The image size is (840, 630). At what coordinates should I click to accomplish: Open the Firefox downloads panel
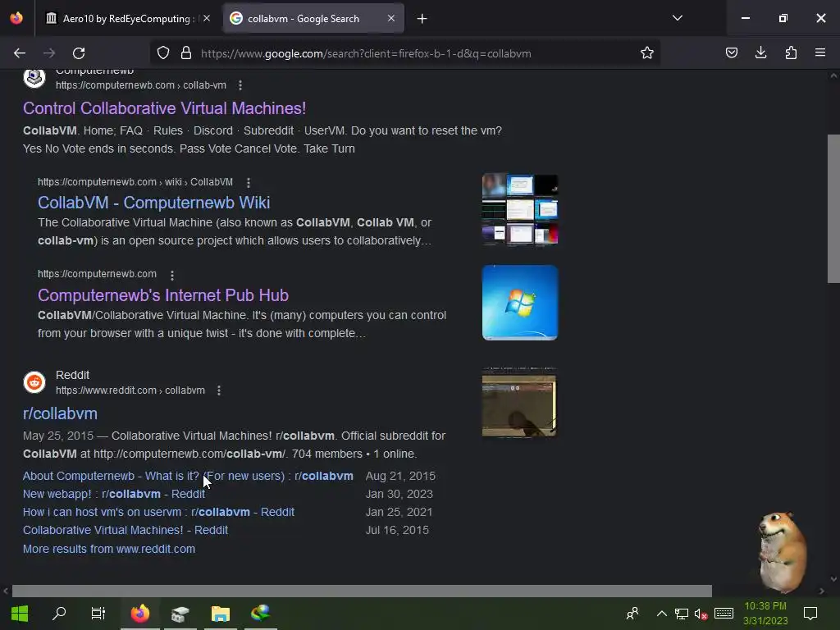760,53
